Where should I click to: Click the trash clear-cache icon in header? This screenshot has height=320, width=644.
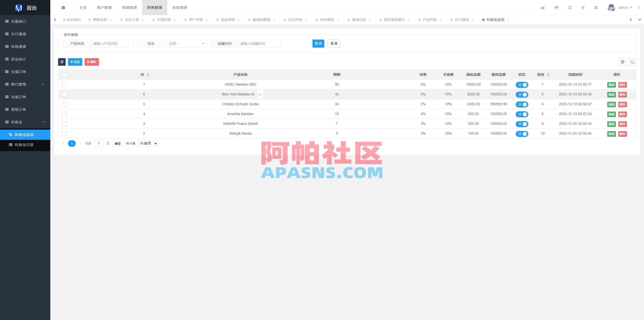(583, 8)
